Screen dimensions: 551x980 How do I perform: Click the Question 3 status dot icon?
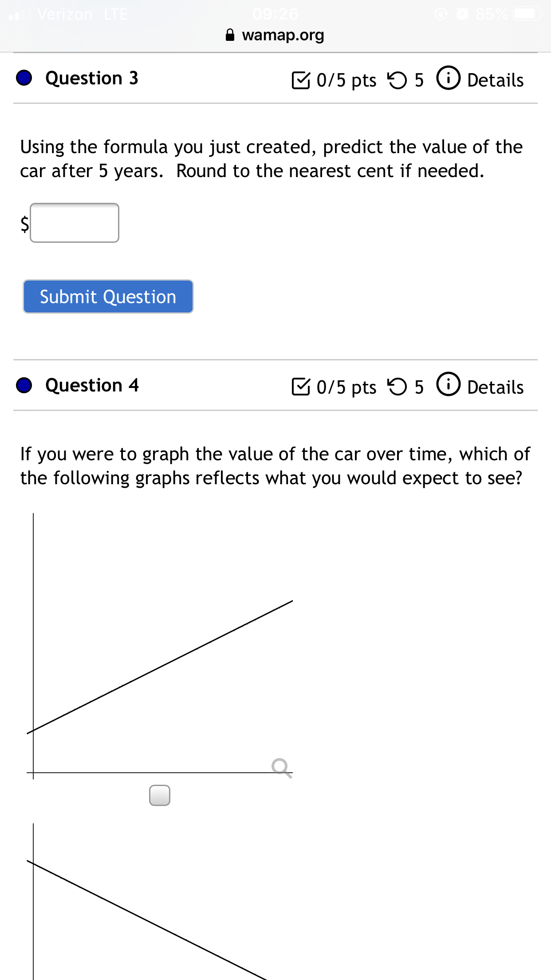coord(24,78)
